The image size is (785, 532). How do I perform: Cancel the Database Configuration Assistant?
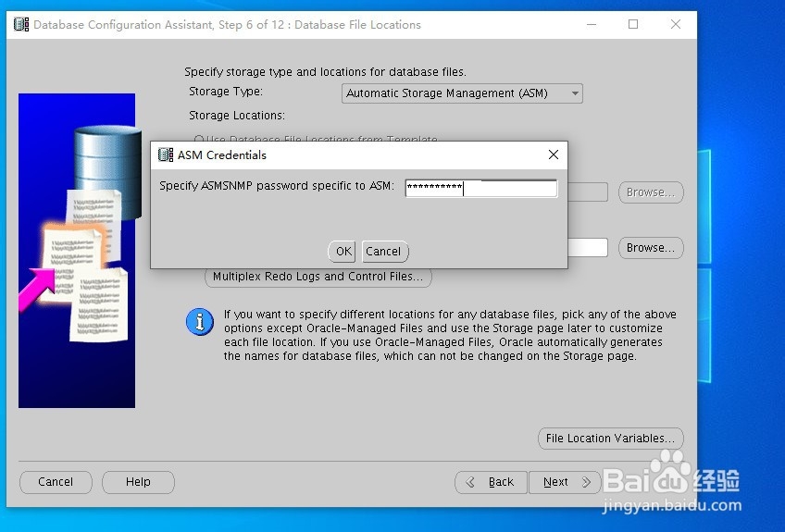tap(56, 482)
